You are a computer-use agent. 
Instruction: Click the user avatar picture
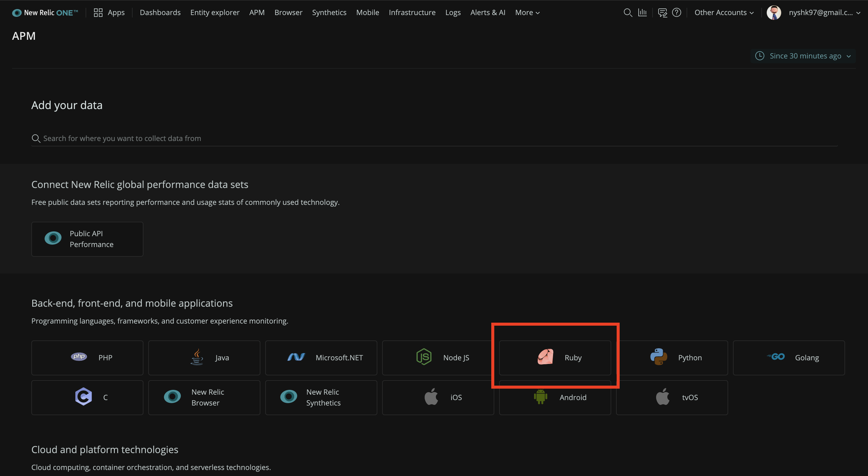[774, 13]
